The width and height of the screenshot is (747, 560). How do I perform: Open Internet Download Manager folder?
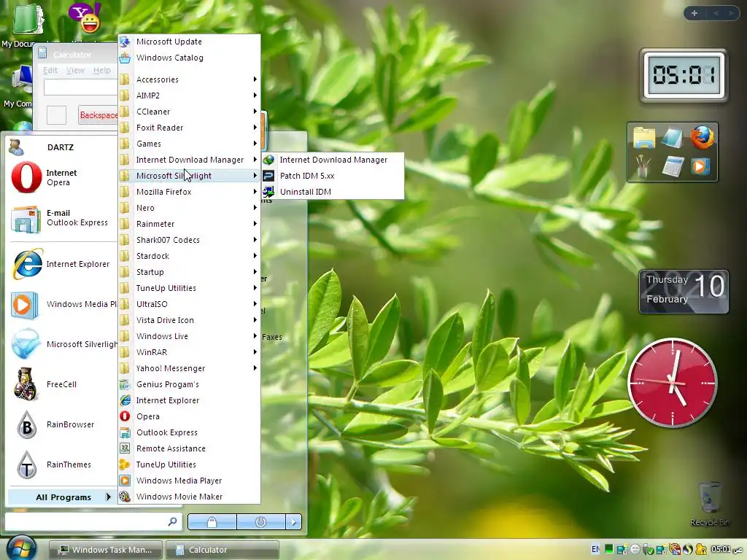point(189,160)
